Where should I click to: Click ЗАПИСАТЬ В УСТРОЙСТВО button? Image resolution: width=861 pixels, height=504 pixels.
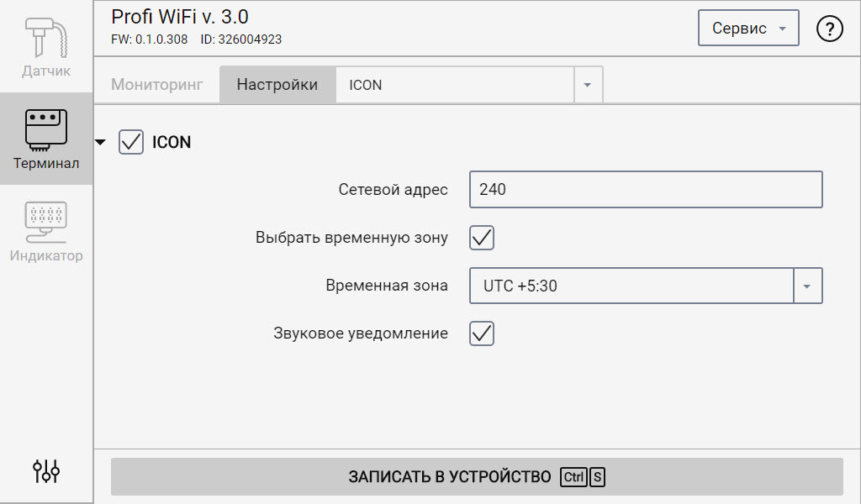(477, 476)
